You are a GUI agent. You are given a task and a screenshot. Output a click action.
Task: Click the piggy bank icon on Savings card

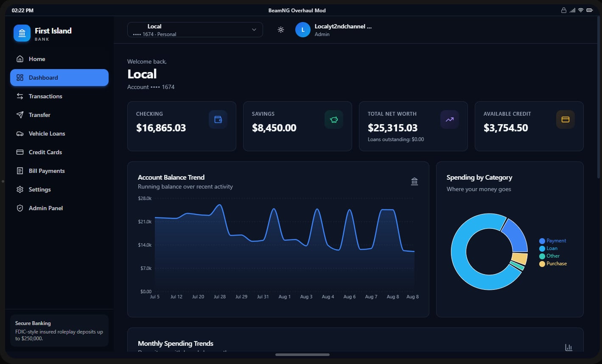pyautogui.click(x=334, y=119)
